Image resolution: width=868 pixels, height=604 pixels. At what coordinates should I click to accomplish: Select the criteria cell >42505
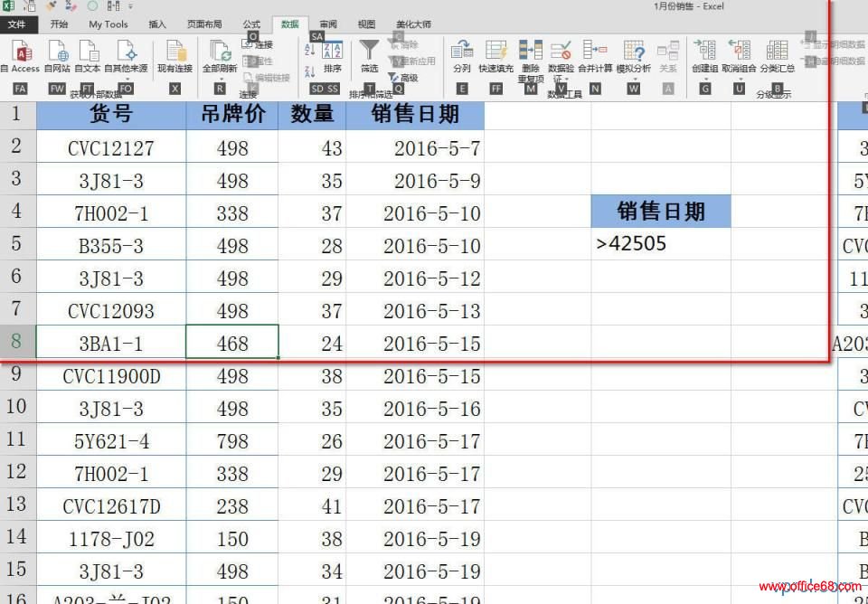[660, 243]
